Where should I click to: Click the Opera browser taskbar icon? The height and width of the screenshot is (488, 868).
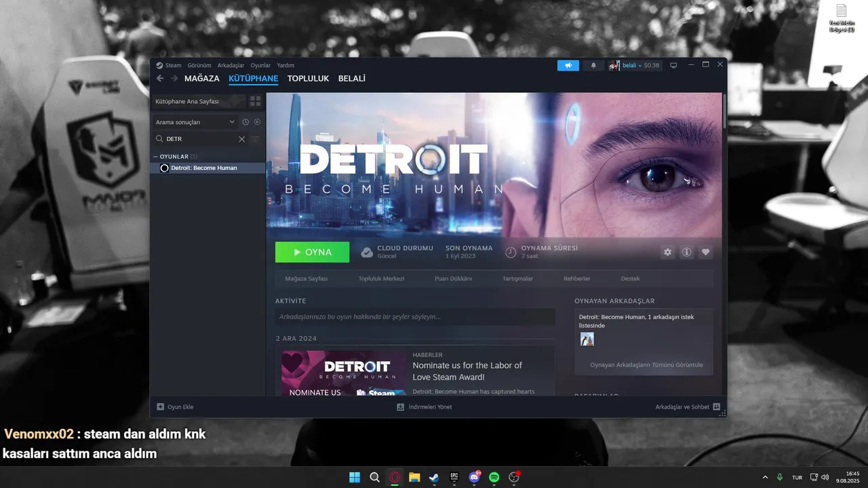coord(395,477)
